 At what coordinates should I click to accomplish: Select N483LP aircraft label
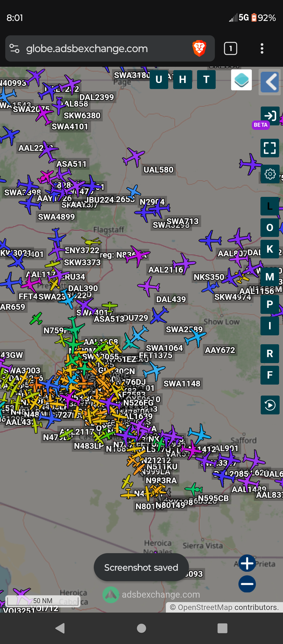(x=89, y=446)
